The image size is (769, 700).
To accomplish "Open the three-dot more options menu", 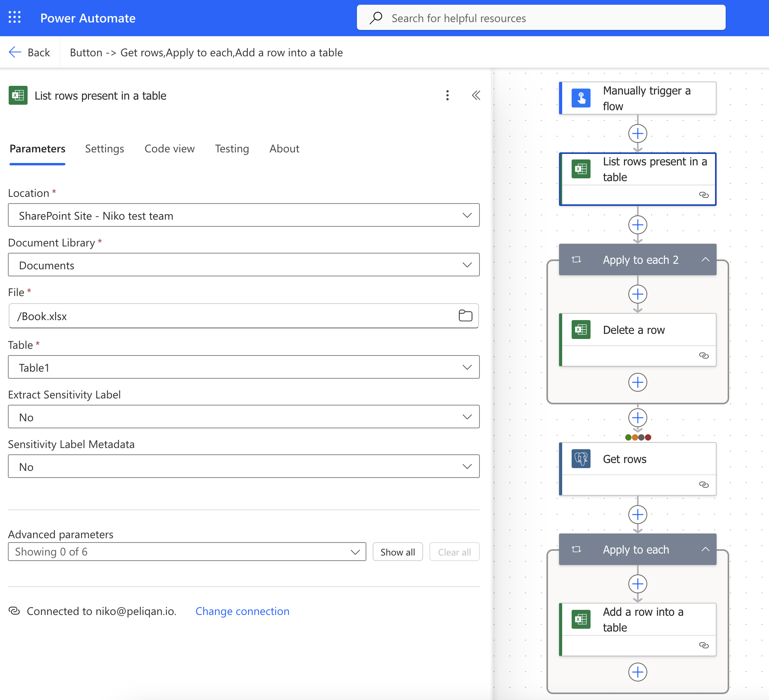I will (448, 95).
